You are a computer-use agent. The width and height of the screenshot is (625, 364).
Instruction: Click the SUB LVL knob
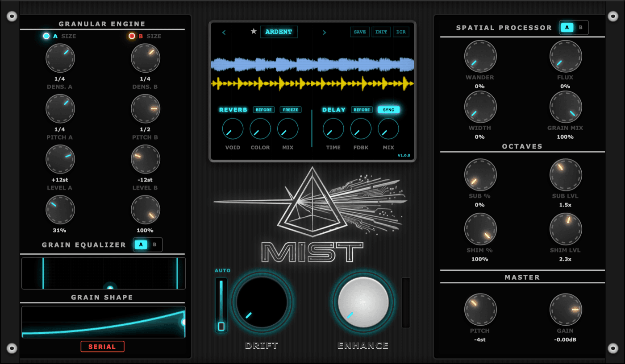566,175
